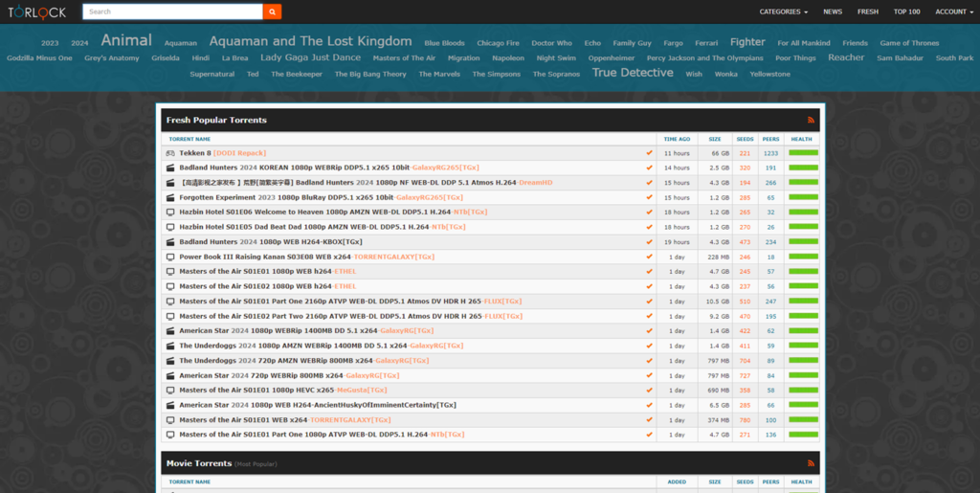Click movie icon beside Forgotten Experiment 2023

170,197
